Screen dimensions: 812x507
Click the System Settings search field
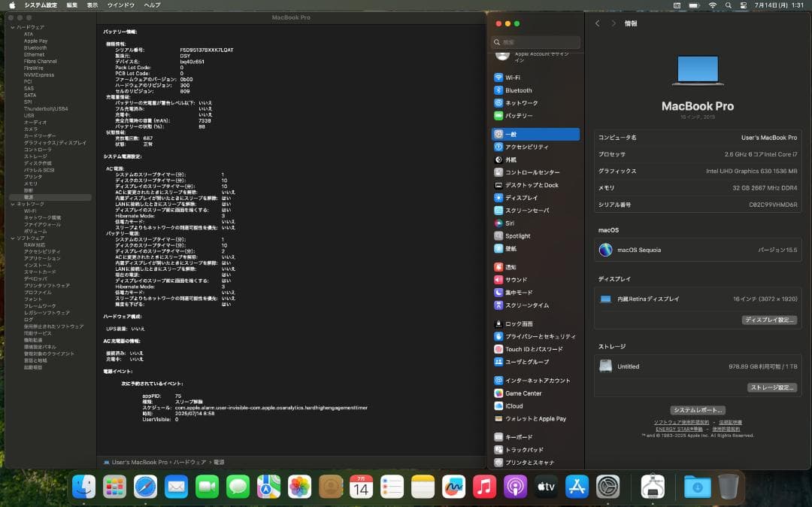coord(535,42)
